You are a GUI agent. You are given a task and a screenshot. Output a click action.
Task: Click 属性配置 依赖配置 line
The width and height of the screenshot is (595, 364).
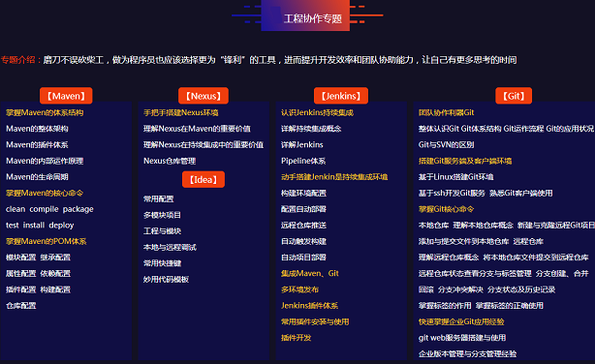pyautogui.click(x=38, y=273)
